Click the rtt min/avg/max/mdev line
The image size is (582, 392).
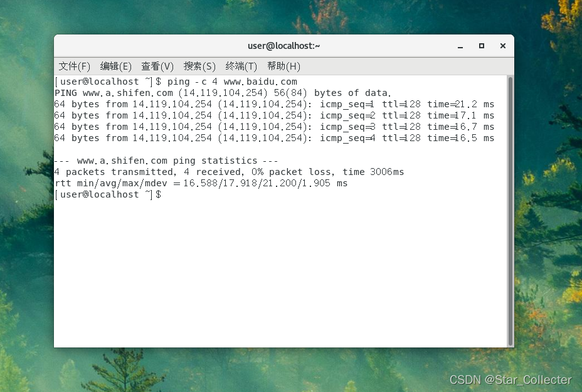pyautogui.click(x=201, y=183)
